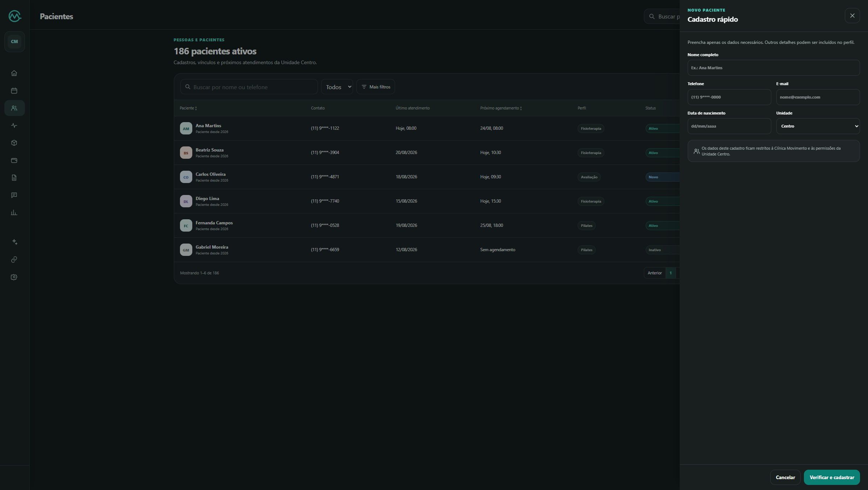Click the FC avatar of Fernanda Campos

(186, 225)
